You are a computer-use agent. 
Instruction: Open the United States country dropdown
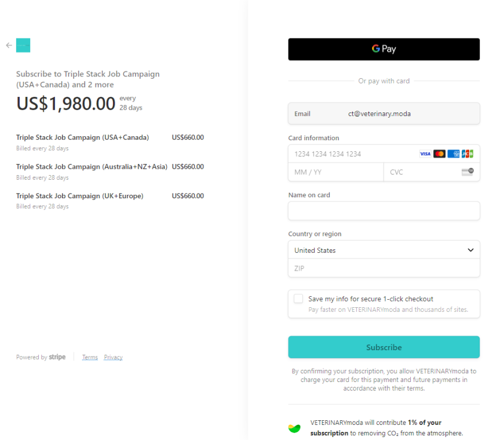pos(384,250)
